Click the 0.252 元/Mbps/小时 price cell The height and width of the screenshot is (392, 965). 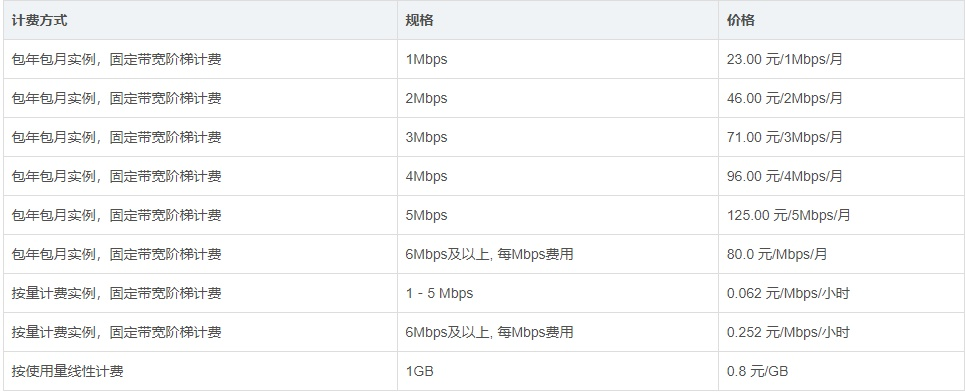coord(841,332)
